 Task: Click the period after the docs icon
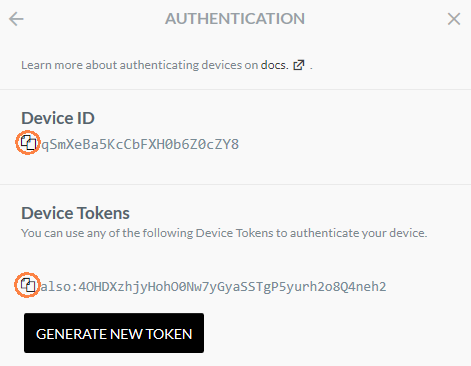(x=311, y=68)
